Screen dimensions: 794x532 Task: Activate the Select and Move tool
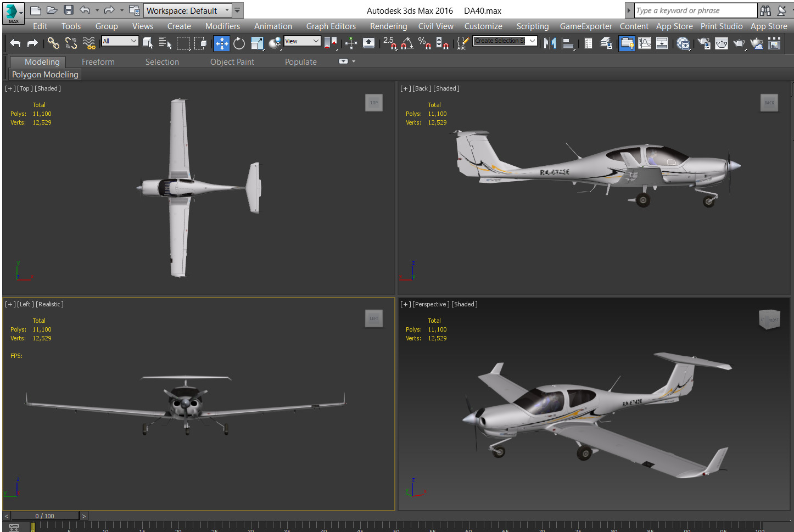pyautogui.click(x=221, y=43)
